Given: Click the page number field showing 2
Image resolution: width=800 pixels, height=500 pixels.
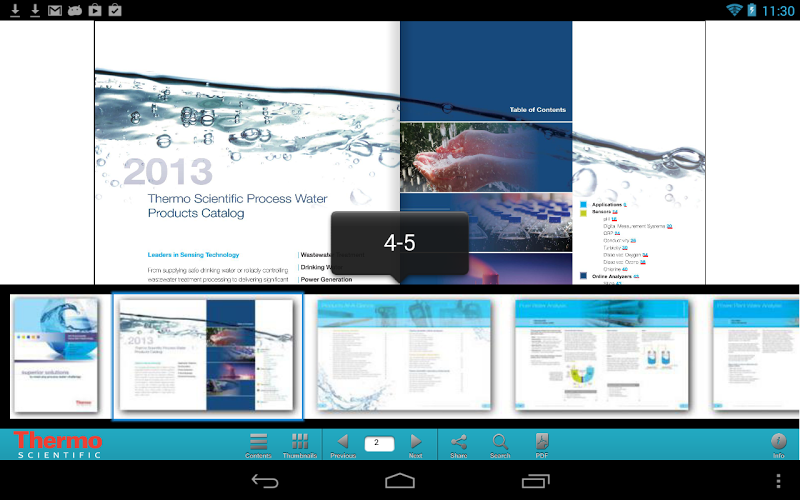Looking at the screenshot, I should point(379,443).
